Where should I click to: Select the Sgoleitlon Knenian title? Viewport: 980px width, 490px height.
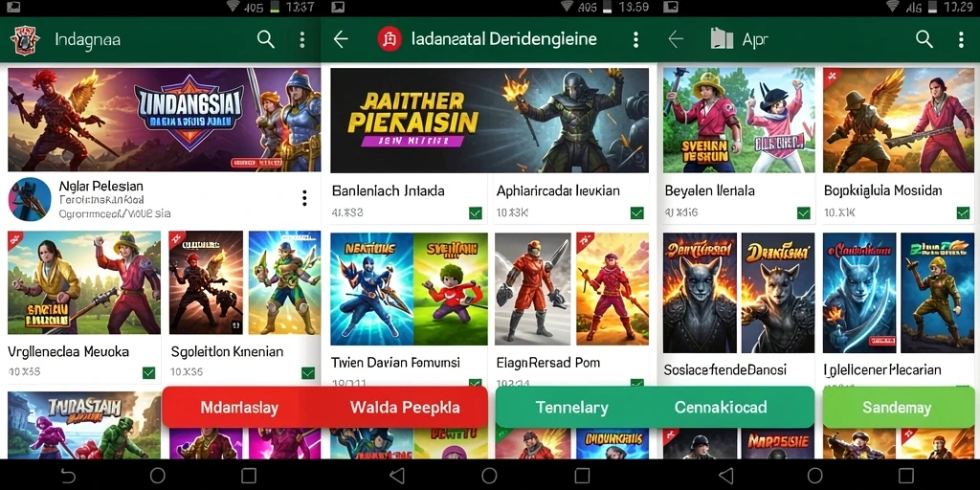[x=227, y=352]
